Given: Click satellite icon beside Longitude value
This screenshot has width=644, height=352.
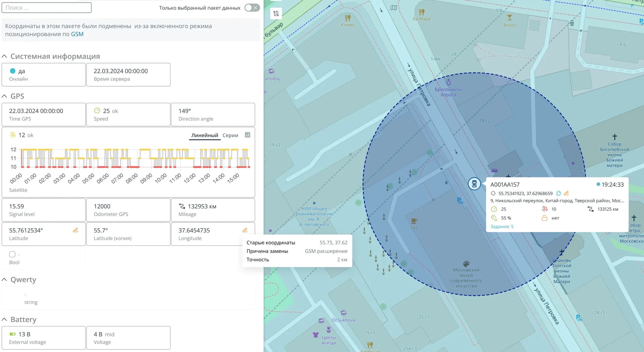Looking at the screenshot, I should 245,230.
